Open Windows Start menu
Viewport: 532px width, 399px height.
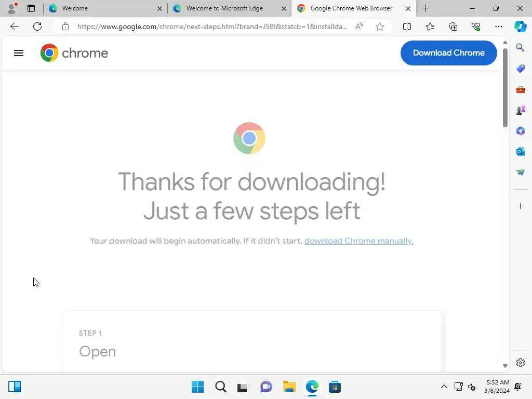click(197, 387)
